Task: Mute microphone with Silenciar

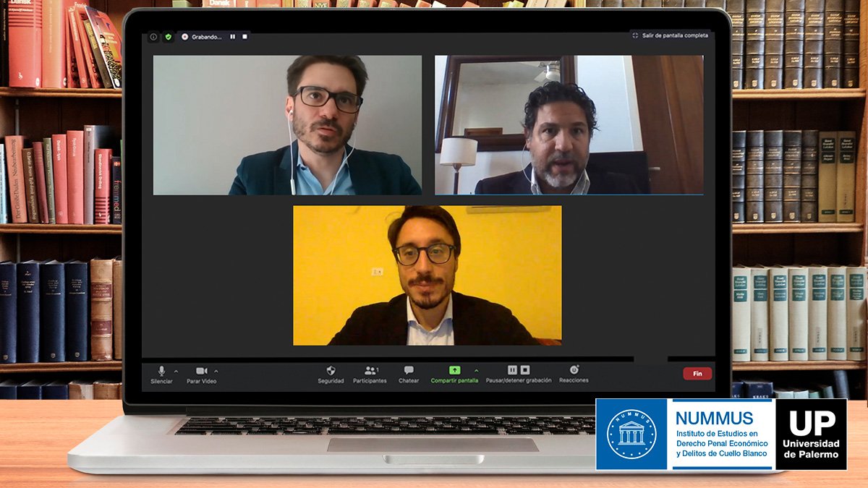Action: click(x=161, y=374)
